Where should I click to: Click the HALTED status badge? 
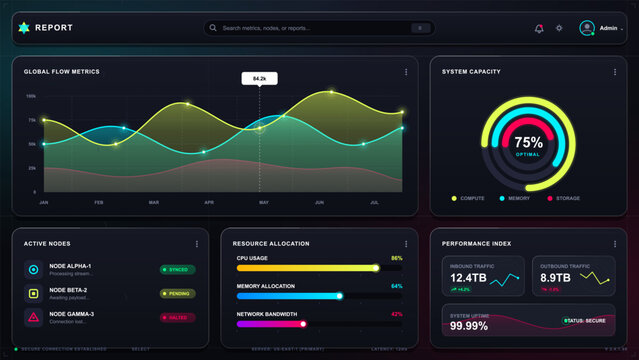177,317
